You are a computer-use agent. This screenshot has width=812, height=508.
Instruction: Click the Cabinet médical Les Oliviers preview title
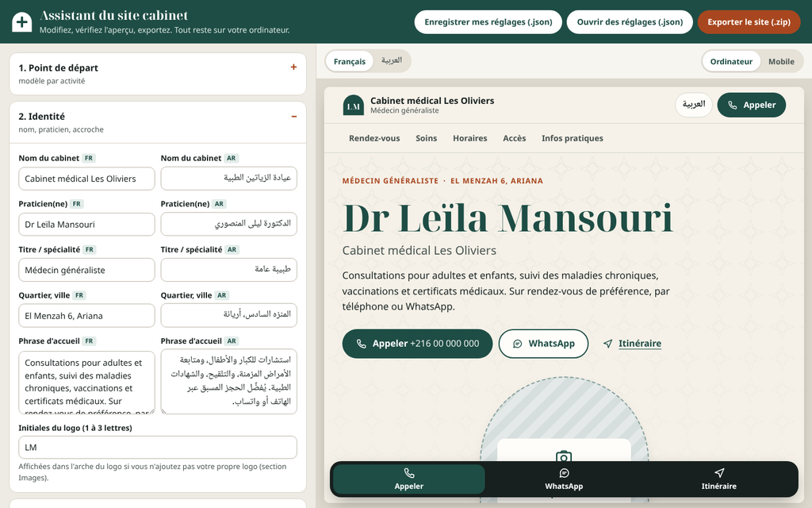coord(432,101)
